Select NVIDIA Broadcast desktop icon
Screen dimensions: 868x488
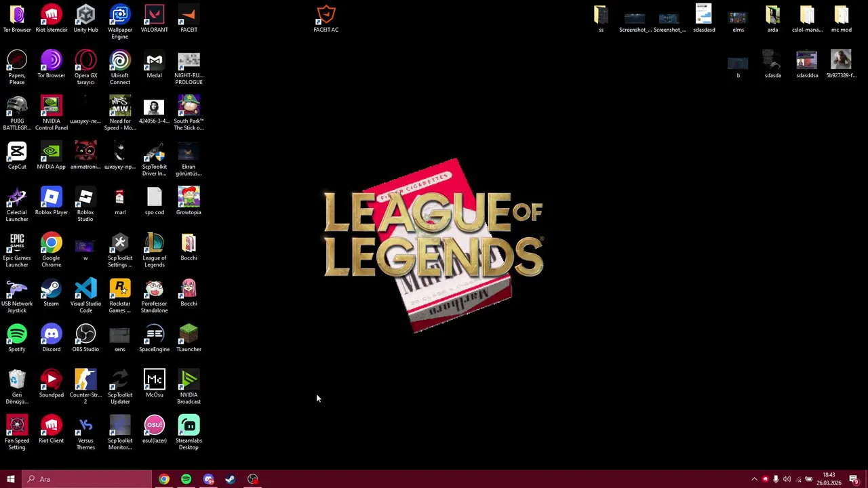[189, 387]
